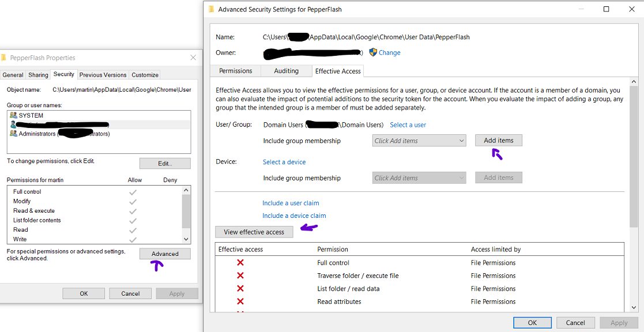Click the SYSTEM group icon
Viewport: 644px width, 332px height.
pos(13,115)
